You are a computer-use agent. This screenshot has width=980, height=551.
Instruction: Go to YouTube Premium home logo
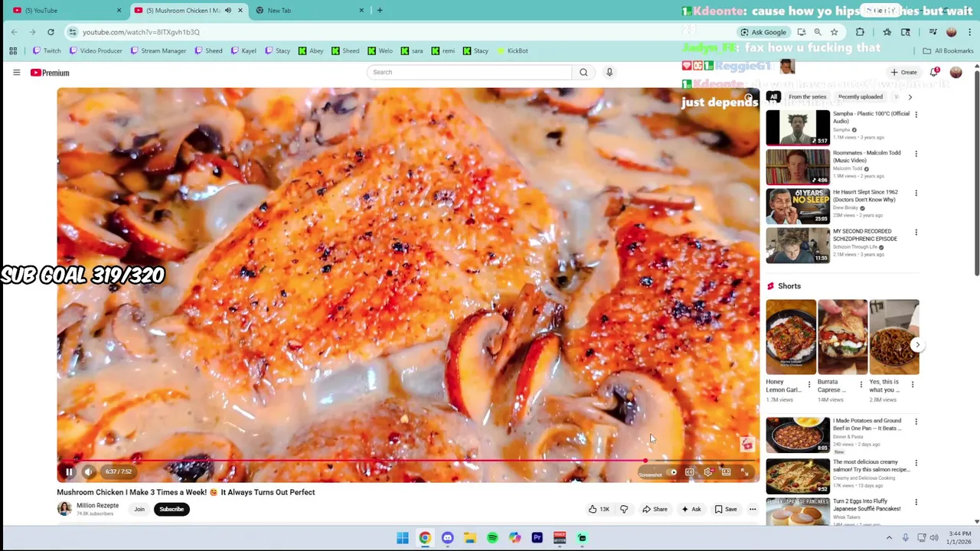[50, 73]
